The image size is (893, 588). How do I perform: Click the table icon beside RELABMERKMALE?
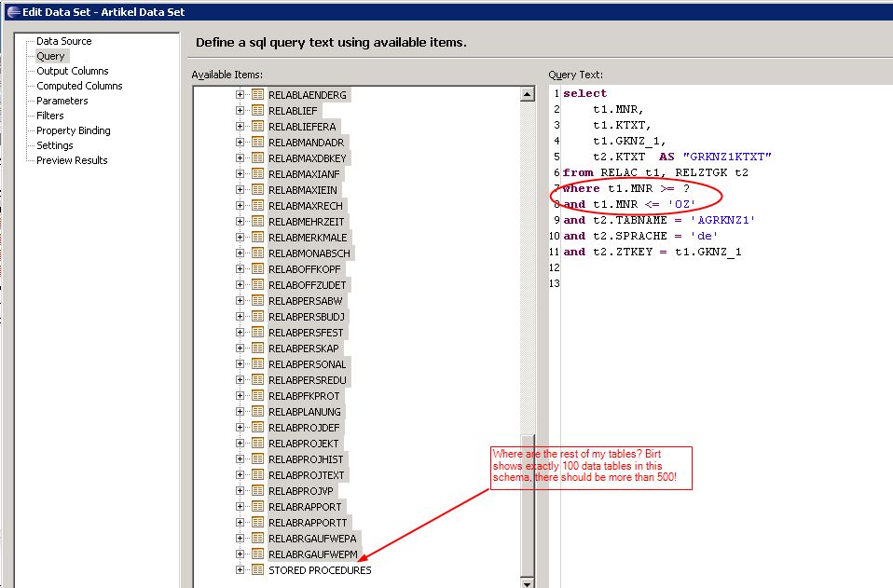pos(257,238)
